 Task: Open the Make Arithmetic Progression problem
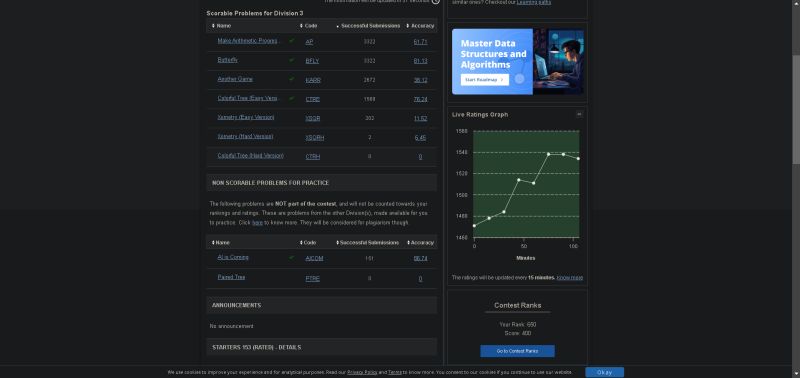click(x=247, y=40)
